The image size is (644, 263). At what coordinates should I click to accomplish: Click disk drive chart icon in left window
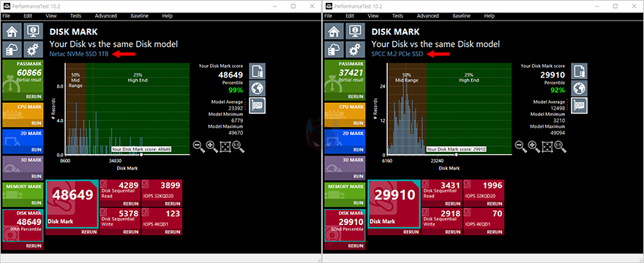click(x=257, y=71)
